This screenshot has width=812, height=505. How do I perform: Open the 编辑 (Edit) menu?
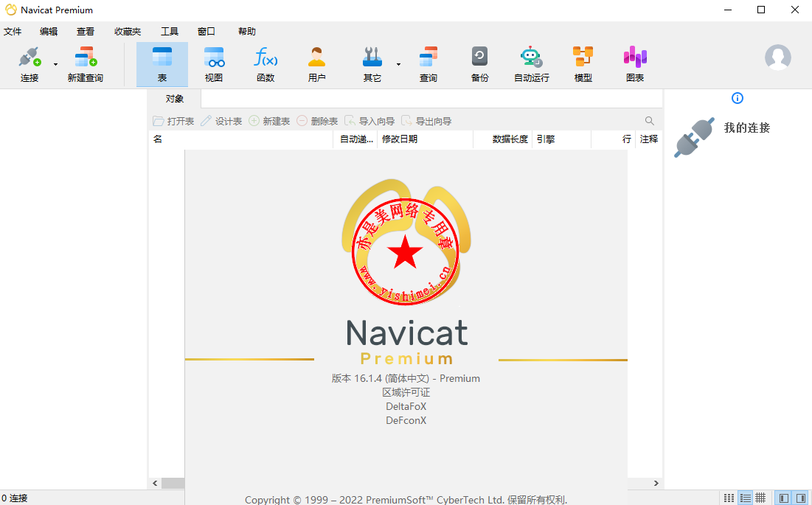click(49, 32)
